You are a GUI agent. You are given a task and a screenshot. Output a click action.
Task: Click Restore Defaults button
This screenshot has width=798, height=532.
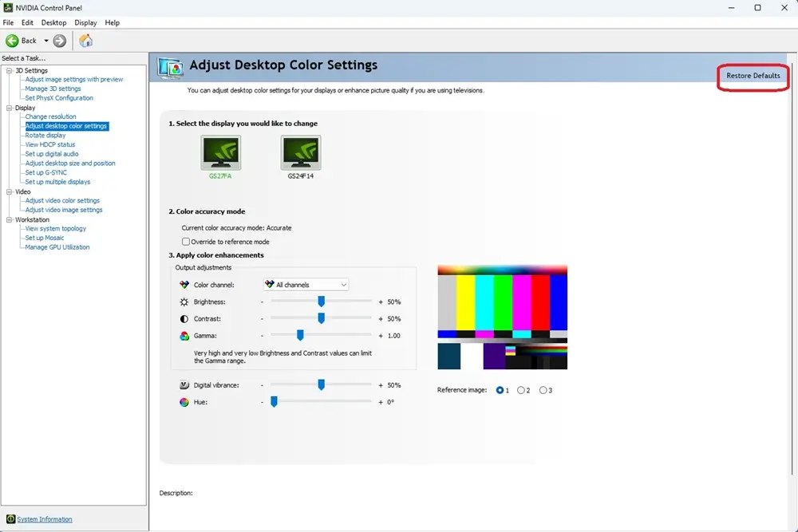(x=753, y=76)
